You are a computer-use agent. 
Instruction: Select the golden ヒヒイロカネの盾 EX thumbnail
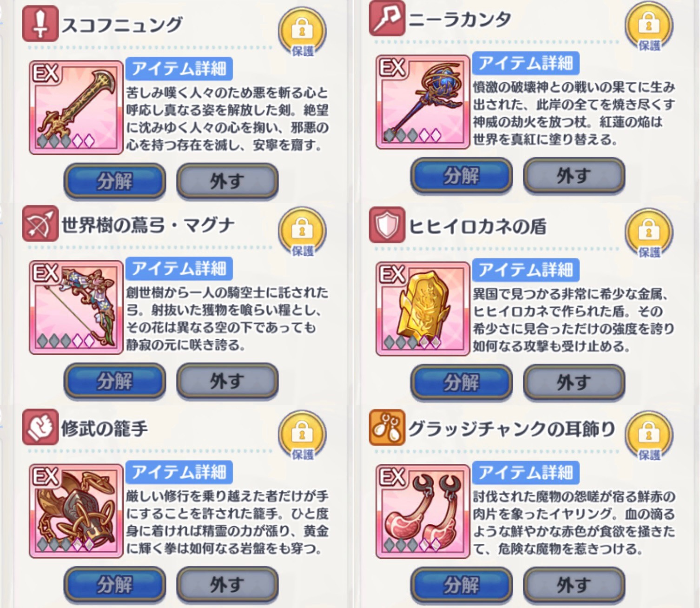[423, 309]
